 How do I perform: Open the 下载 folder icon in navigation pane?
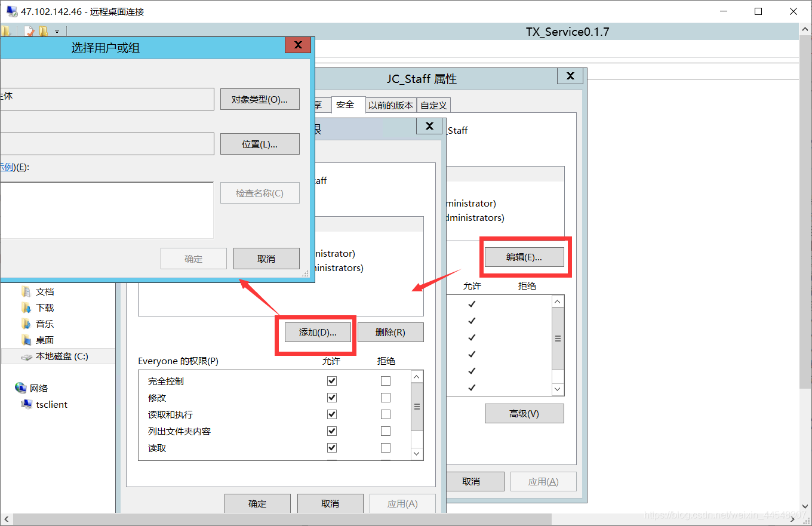(x=26, y=307)
